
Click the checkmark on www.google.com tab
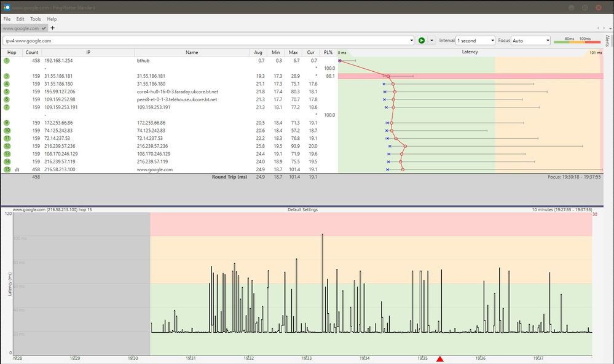[44, 28]
